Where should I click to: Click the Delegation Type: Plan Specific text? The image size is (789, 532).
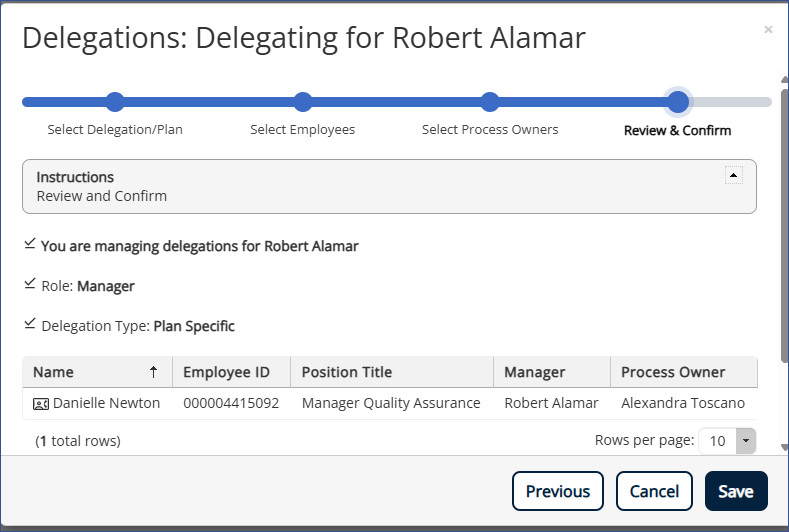[138, 326]
